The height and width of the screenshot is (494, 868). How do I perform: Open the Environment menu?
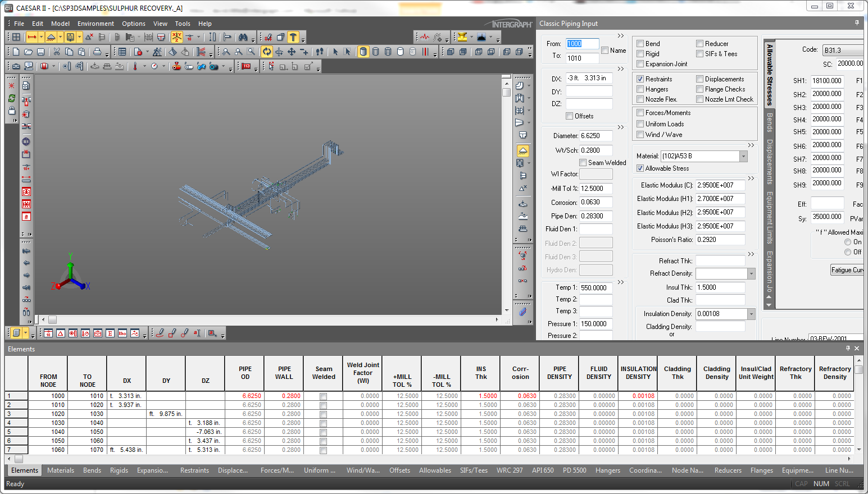96,24
